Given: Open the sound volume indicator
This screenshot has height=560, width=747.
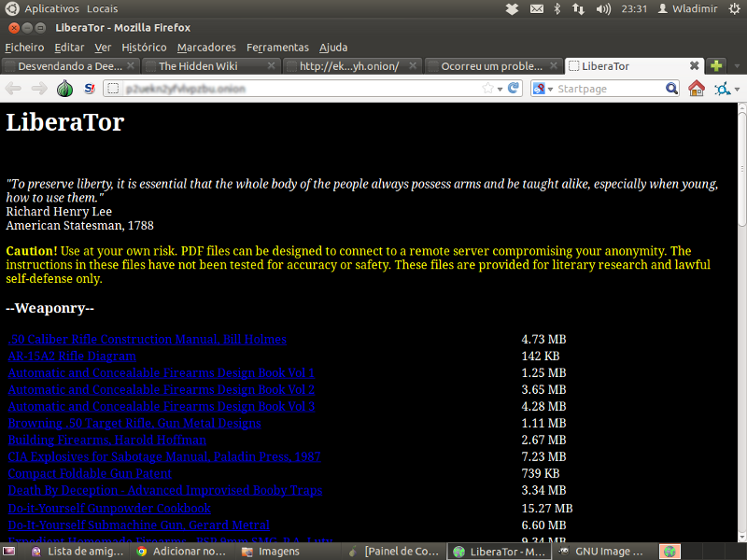Looking at the screenshot, I should coord(602,8).
